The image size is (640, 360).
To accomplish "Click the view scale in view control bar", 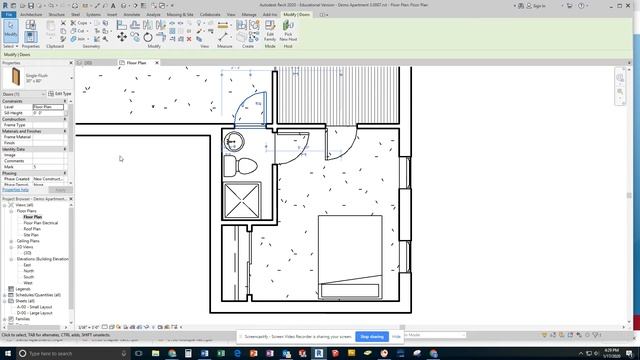I will 88,327.
